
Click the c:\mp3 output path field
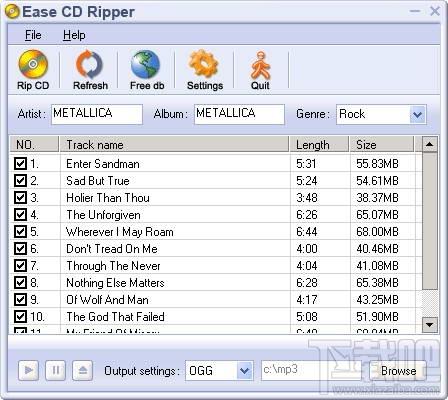pos(312,371)
